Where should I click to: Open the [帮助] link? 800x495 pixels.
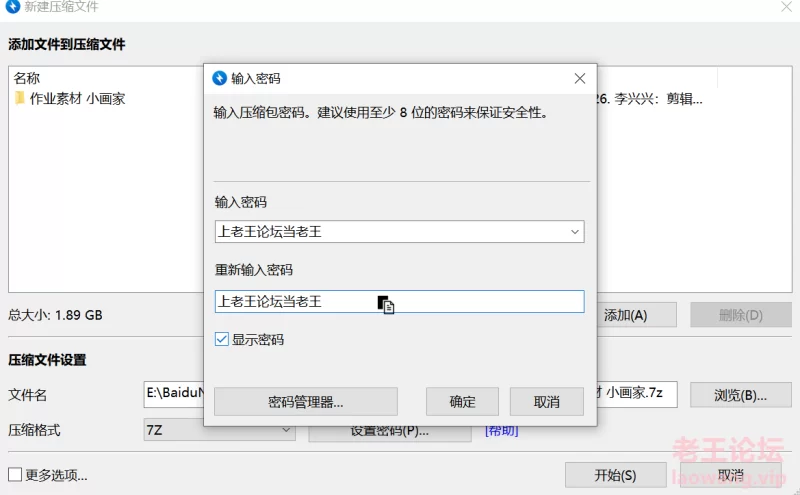pos(502,432)
